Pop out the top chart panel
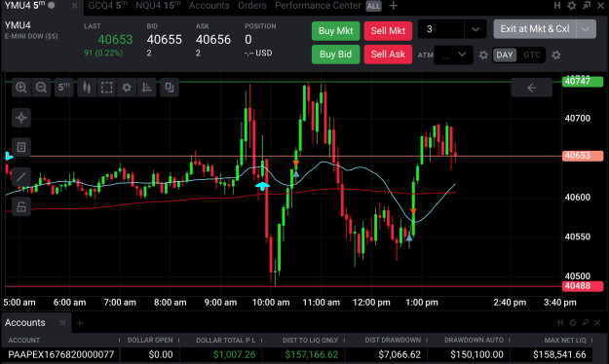The height and width of the screenshot is (364, 609). (586, 6)
